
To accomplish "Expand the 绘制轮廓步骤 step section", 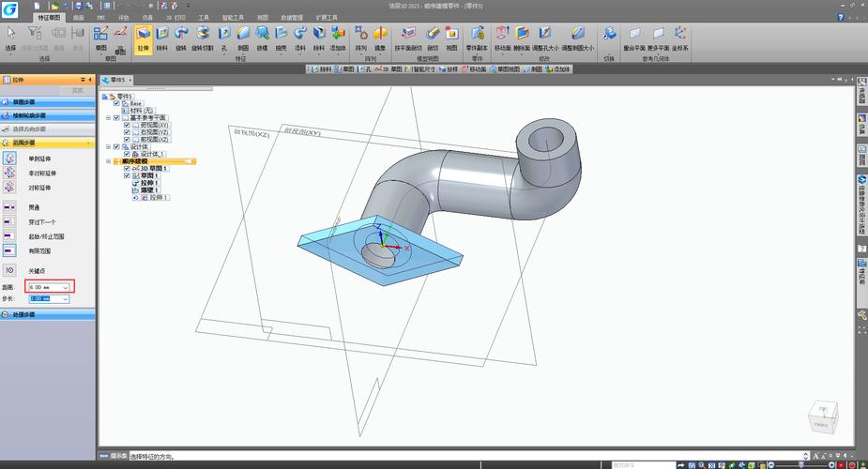I will (48, 115).
